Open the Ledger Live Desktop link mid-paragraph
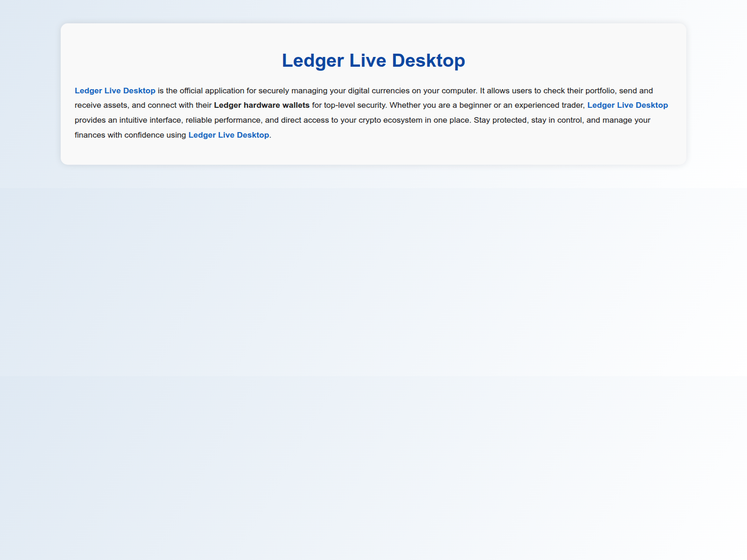 coord(627,105)
